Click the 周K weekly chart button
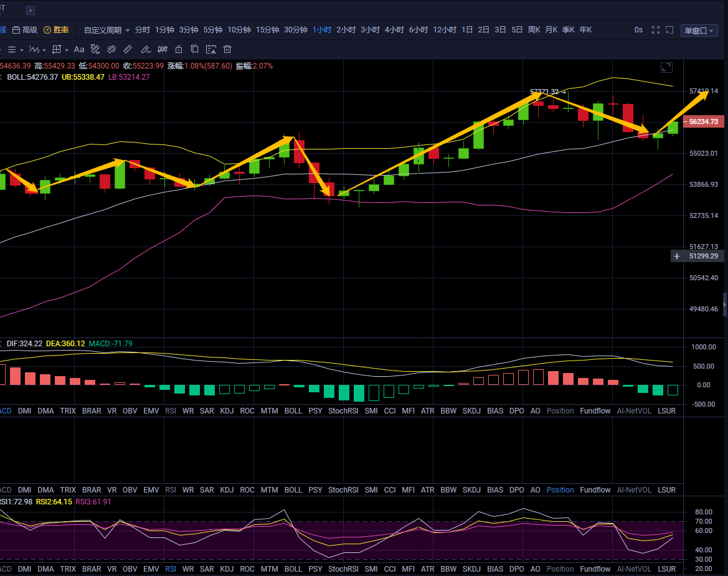This screenshot has width=728, height=576. point(534,30)
